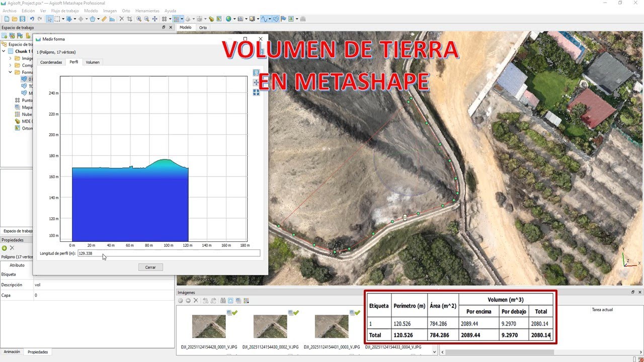Open the Animación bottom tab
The image size is (644, 362).
(12, 352)
